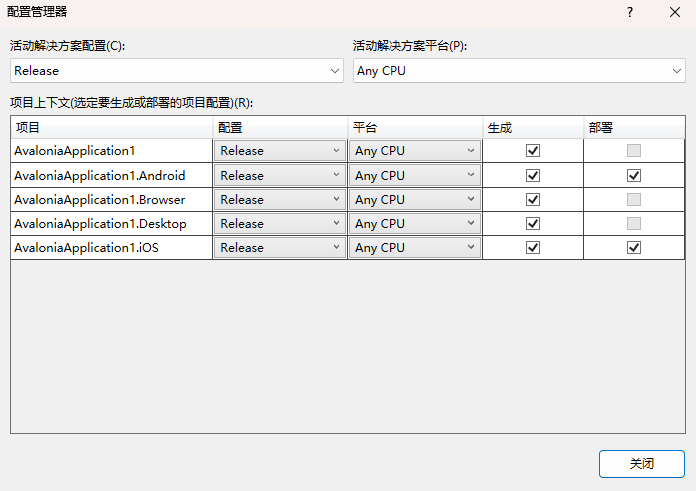This screenshot has width=696, height=491.
Task: Click disabled deploy checkbox for AvaloniaApplication1.Browser
Action: [634, 199]
